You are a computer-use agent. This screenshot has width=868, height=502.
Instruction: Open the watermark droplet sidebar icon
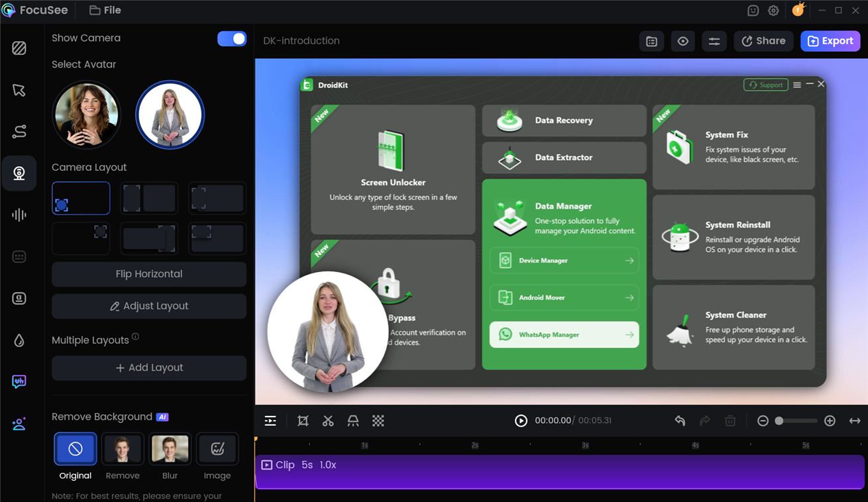coord(19,340)
